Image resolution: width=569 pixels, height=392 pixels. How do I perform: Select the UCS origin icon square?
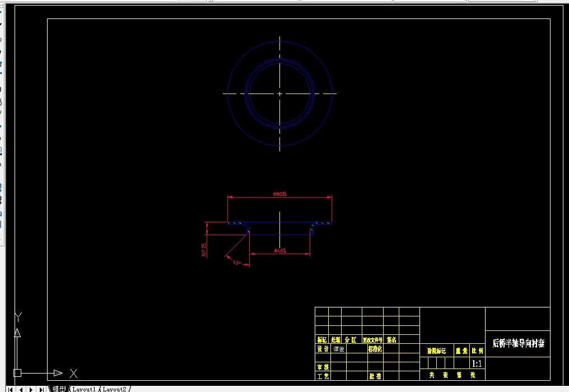tap(17, 373)
